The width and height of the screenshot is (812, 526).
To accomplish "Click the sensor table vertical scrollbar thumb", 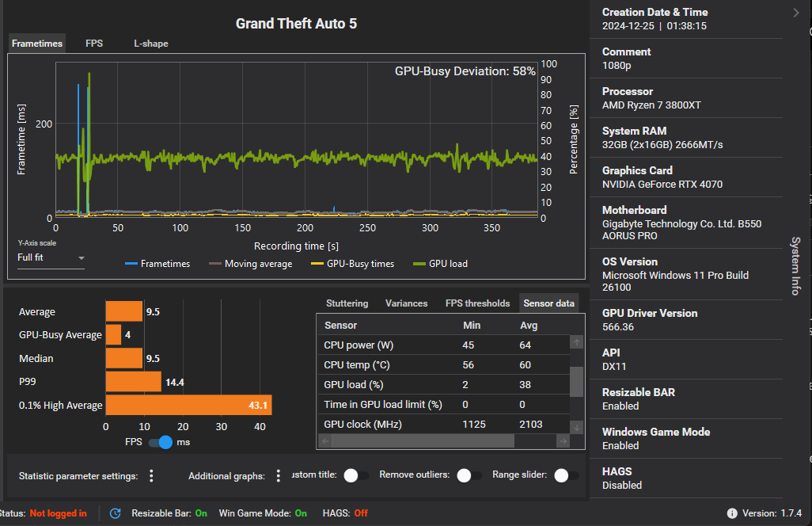I will [x=576, y=382].
